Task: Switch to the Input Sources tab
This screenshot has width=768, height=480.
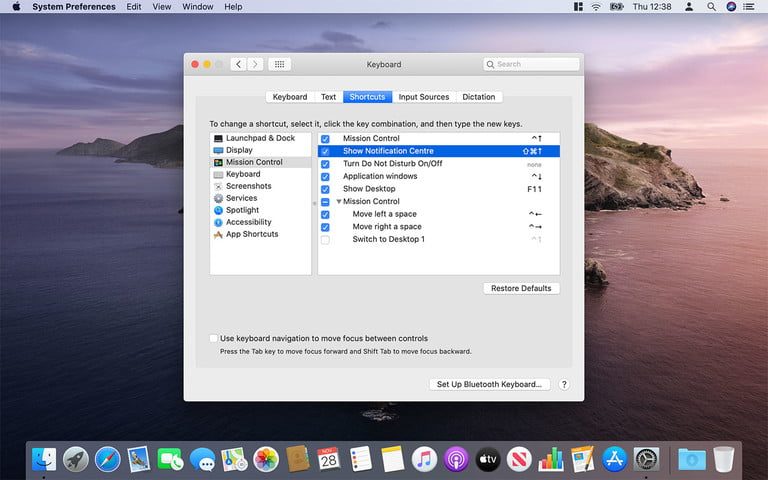Action: (x=423, y=97)
